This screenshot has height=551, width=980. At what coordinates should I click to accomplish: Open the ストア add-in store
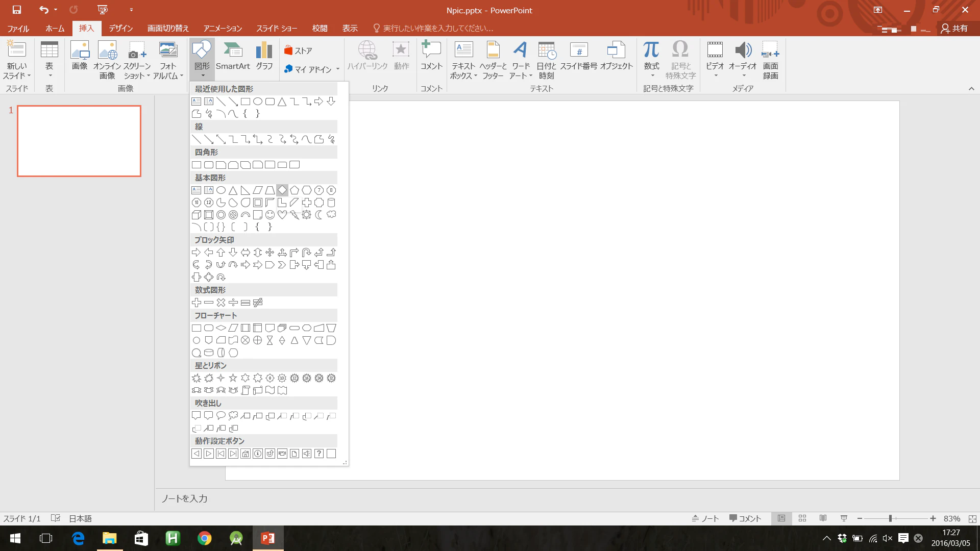[298, 51]
